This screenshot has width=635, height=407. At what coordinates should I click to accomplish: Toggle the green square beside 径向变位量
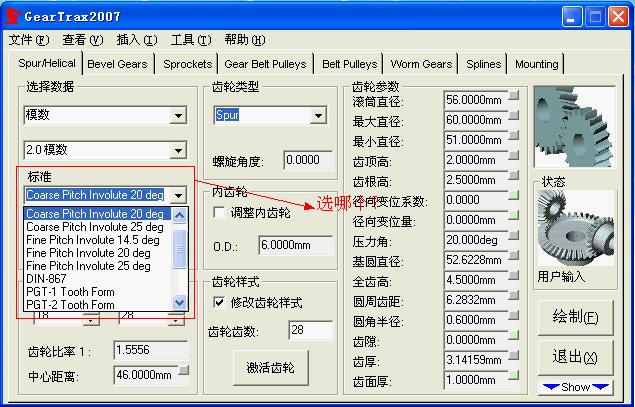[514, 215]
